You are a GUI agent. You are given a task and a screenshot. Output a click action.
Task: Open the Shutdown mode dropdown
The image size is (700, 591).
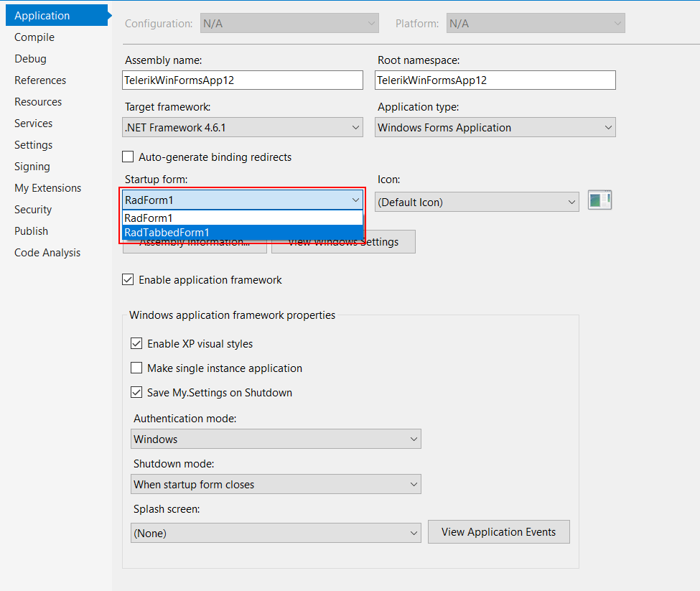(x=413, y=484)
